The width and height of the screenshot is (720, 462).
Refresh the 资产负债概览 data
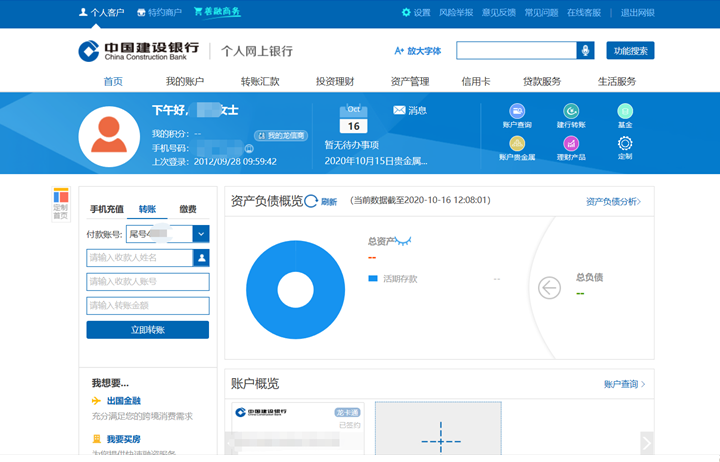(x=311, y=201)
